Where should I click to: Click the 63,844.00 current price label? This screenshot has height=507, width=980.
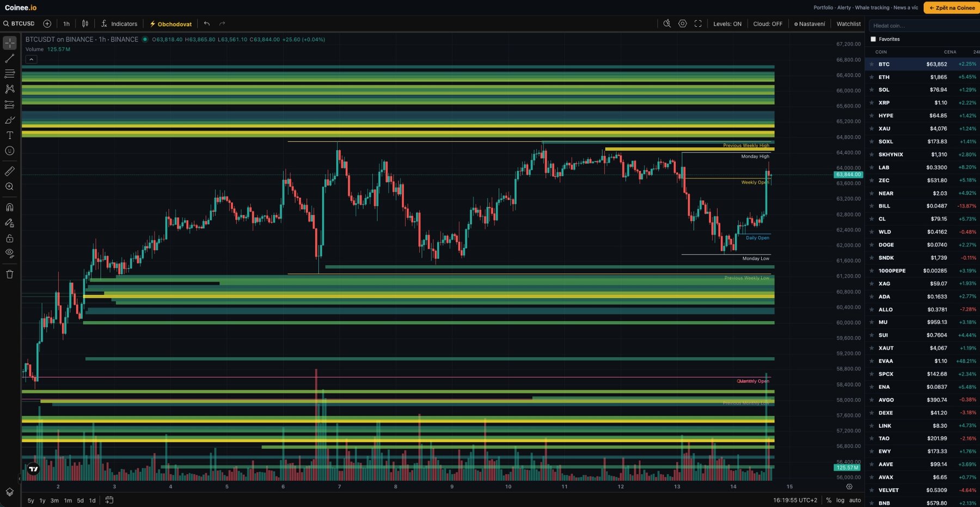(848, 175)
